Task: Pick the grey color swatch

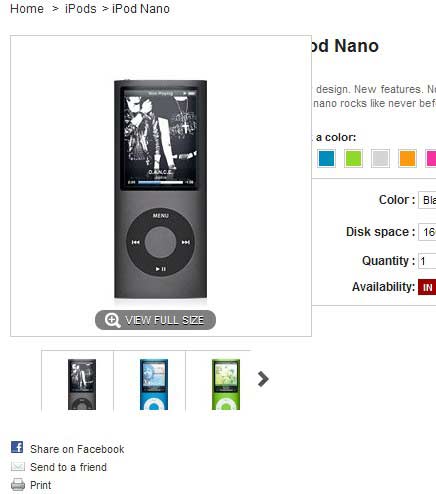Action: click(380, 158)
